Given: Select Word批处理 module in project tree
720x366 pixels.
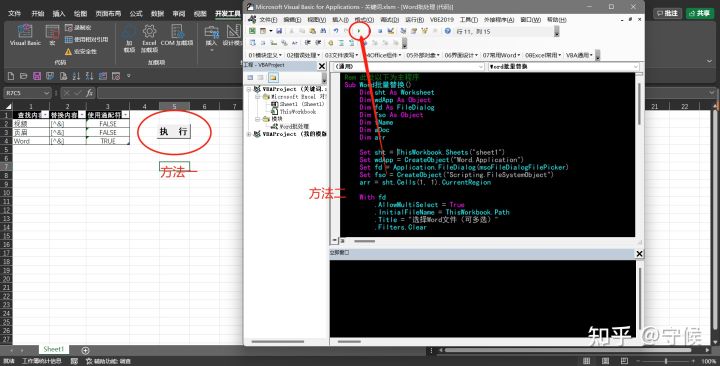Looking at the screenshot, I should pyautogui.click(x=294, y=126).
